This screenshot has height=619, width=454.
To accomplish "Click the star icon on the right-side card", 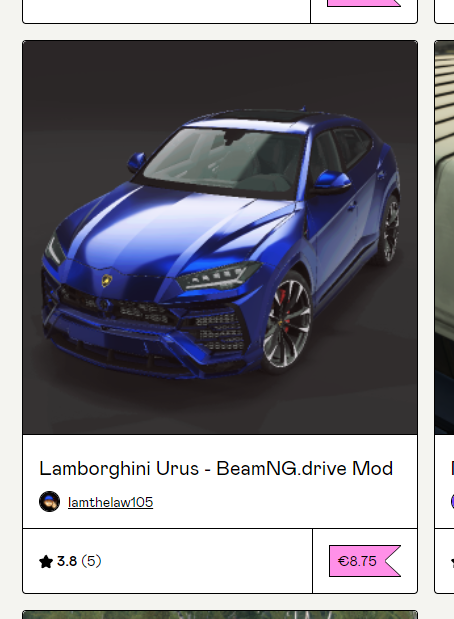I will click(452, 561).
